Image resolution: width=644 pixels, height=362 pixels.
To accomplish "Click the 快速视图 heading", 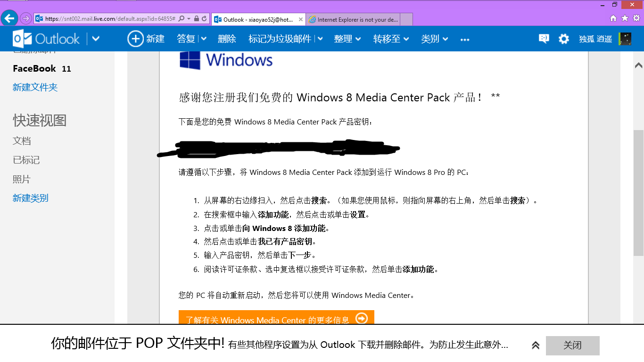I will pos(40,120).
